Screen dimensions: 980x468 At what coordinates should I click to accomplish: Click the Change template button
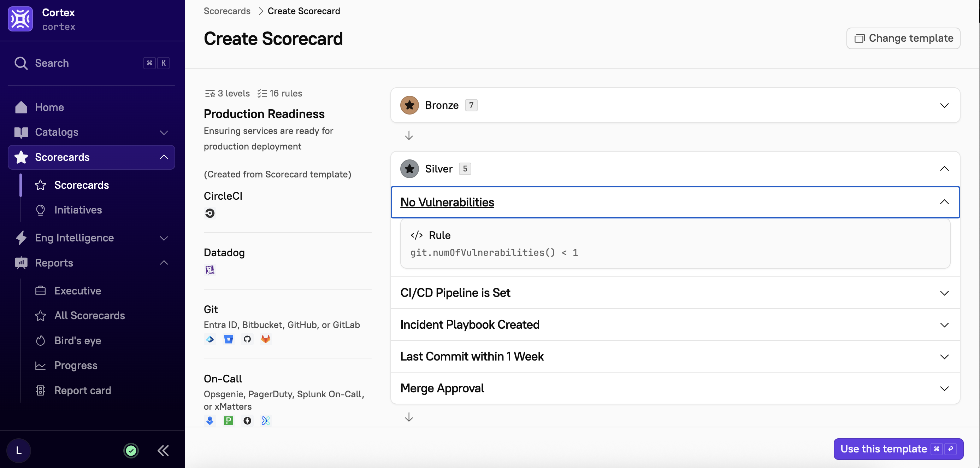click(x=903, y=38)
